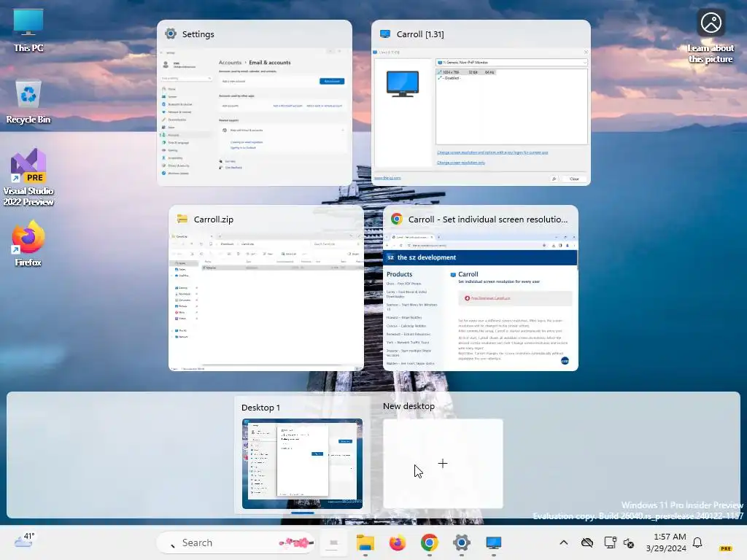Launch Firefox from the taskbar
The height and width of the screenshot is (560, 747).
pos(398,542)
